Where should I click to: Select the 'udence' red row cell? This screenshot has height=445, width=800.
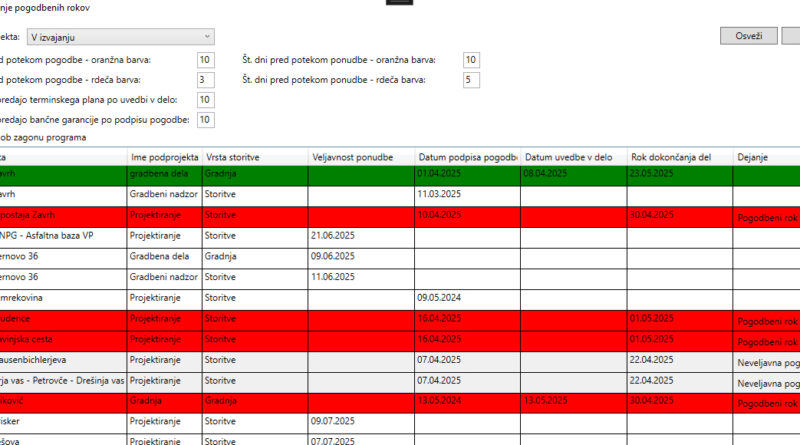point(63,320)
